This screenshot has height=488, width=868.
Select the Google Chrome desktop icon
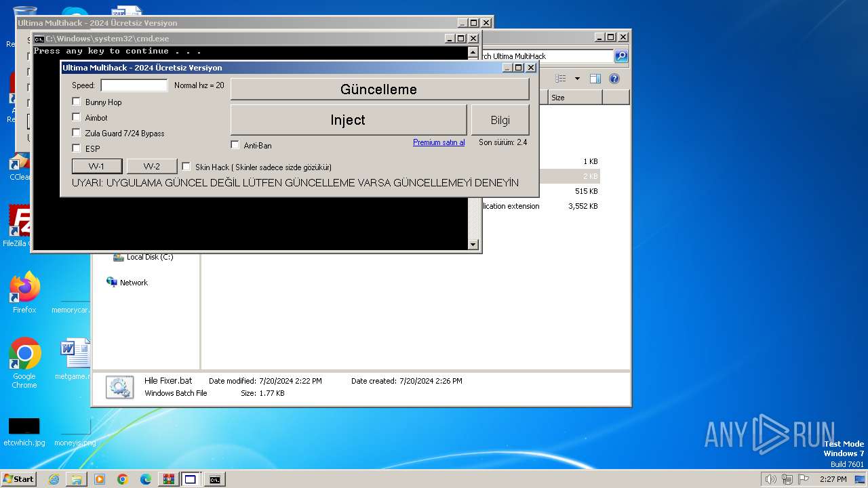(x=24, y=363)
